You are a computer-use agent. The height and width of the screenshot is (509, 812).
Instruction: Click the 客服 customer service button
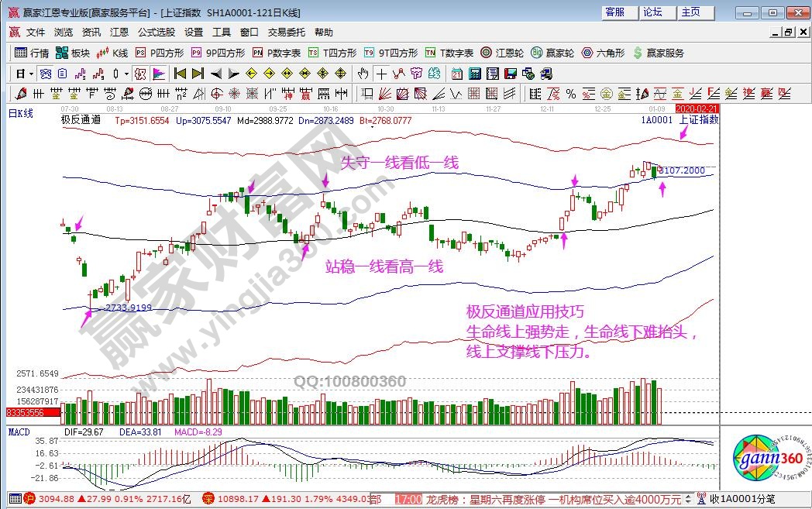click(614, 12)
